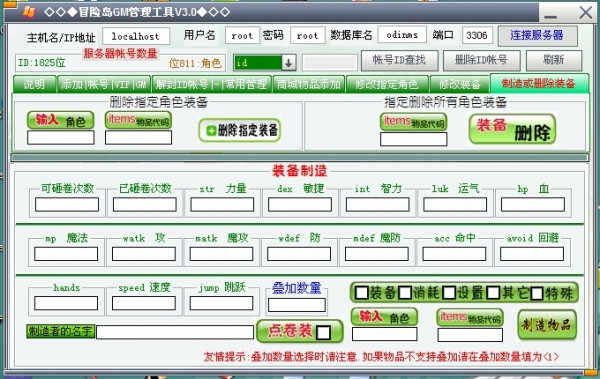Image resolution: width=600 pixels, height=379 pixels.
Task: Click the speed 速度 input field
Action: [x=144, y=303]
